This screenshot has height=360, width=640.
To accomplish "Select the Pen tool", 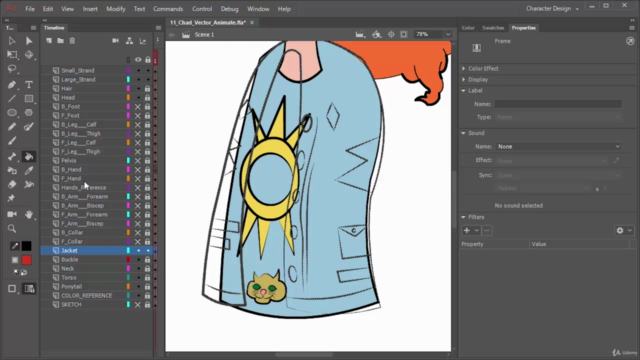I will [x=12, y=85].
